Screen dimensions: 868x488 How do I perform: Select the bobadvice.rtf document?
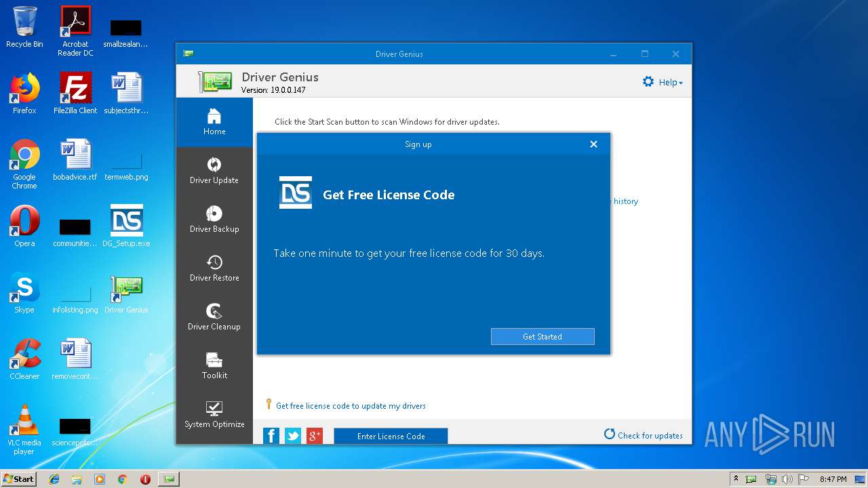click(x=75, y=160)
